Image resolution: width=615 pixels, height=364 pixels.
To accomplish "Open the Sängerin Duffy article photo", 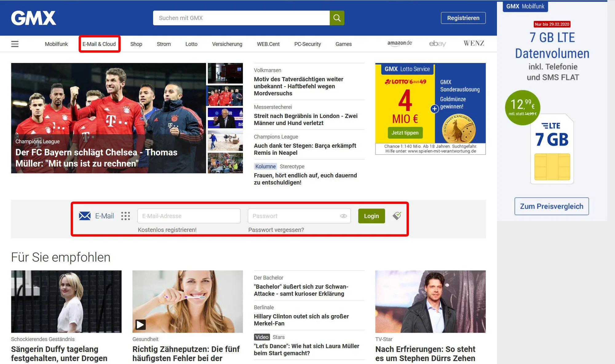I will click(66, 301).
